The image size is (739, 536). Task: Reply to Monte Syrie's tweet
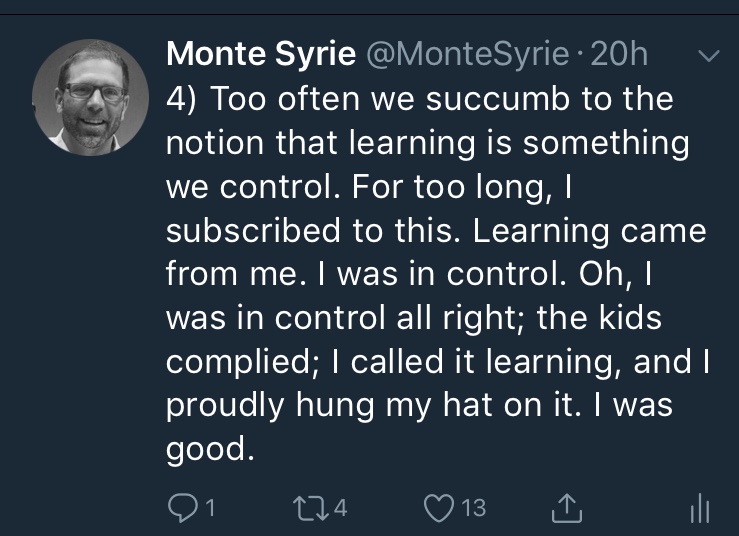pos(181,508)
